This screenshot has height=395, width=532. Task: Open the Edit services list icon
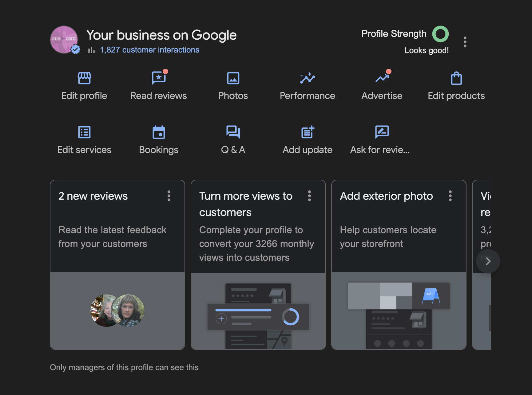[84, 132]
